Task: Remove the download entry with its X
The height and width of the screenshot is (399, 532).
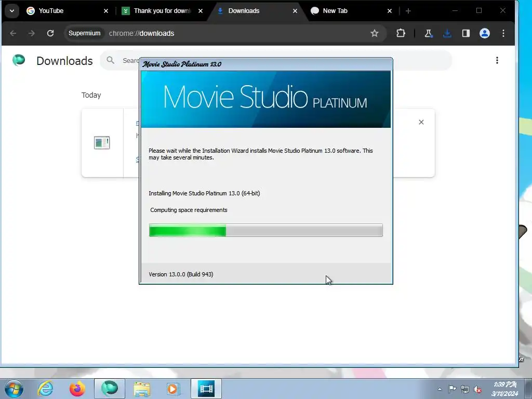Action: (x=421, y=122)
